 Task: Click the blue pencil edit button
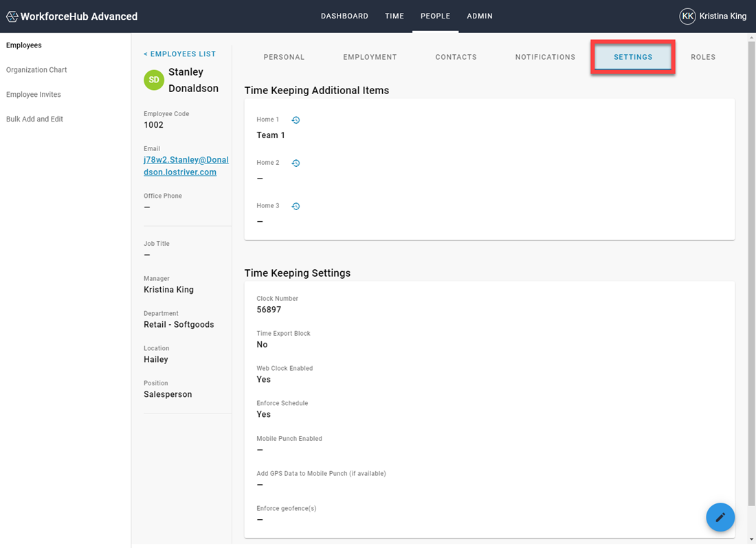pos(720,517)
